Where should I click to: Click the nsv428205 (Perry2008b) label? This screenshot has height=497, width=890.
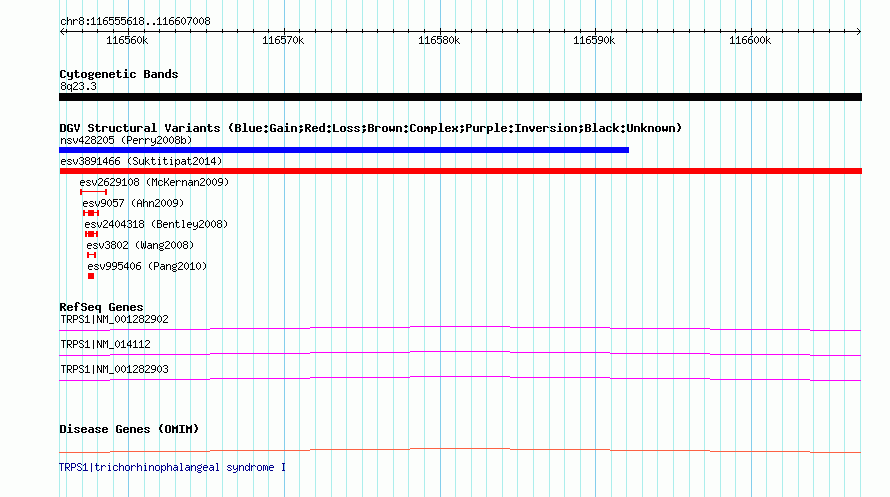coord(126,140)
